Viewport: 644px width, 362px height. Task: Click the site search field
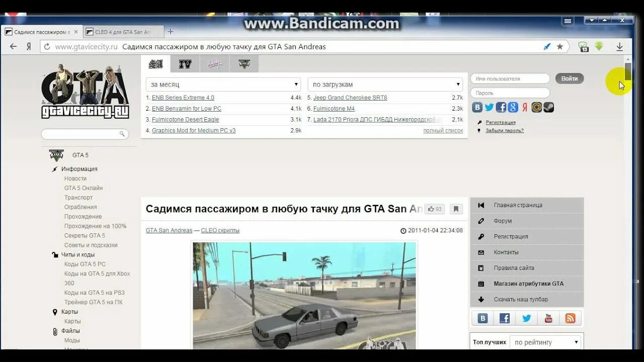85,134
